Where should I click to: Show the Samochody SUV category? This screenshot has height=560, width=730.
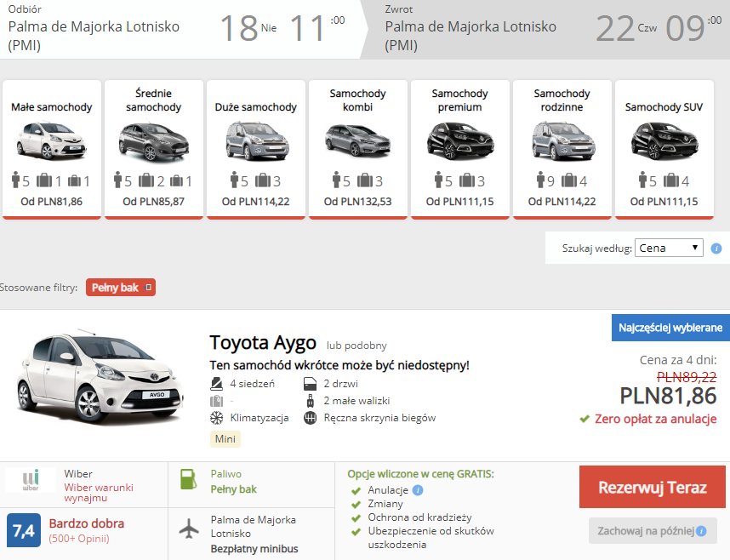coord(664,149)
